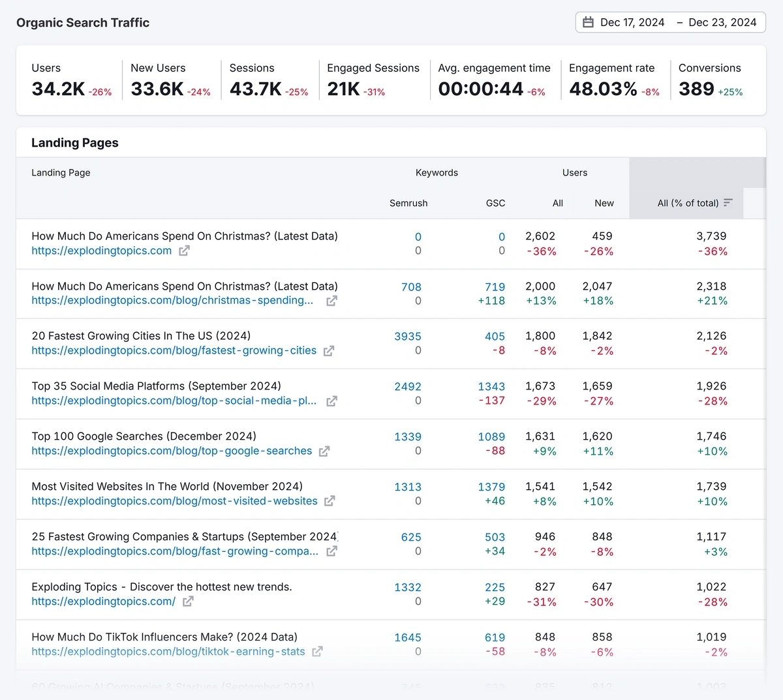Open external link icon for fastest-growing-cities page
The image size is (783, 700).
(x=329, y=351)
